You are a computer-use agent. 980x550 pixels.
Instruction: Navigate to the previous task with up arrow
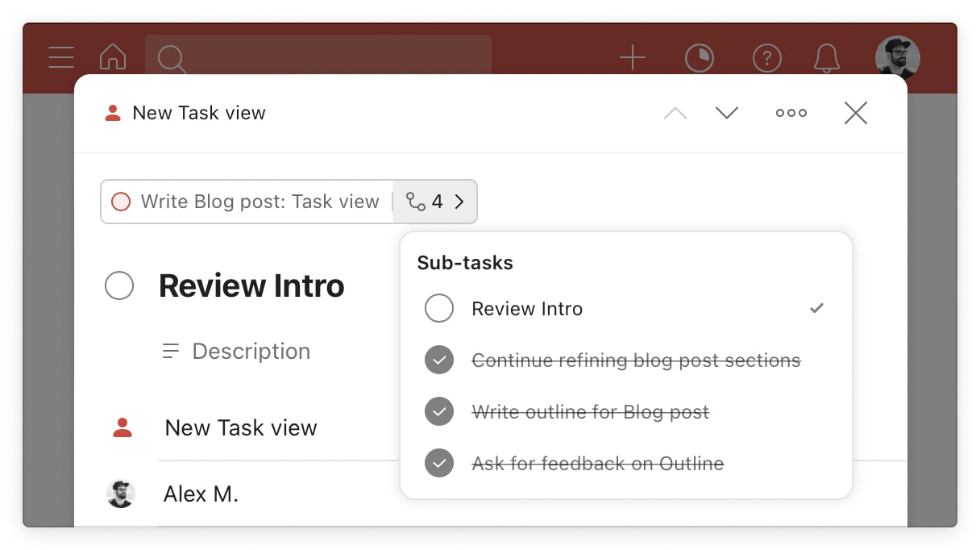(675, 113)
